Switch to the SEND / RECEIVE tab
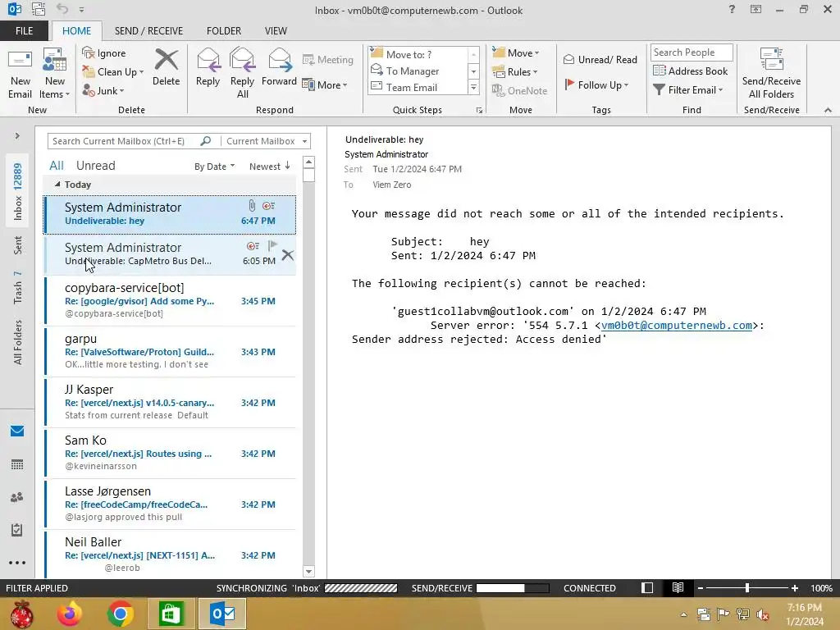 coord(149,31)
